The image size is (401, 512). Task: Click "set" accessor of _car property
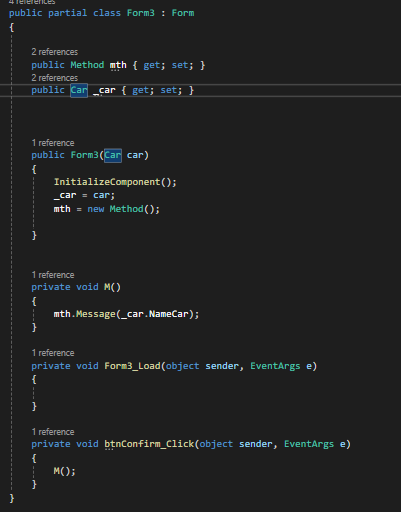[169, 90]
